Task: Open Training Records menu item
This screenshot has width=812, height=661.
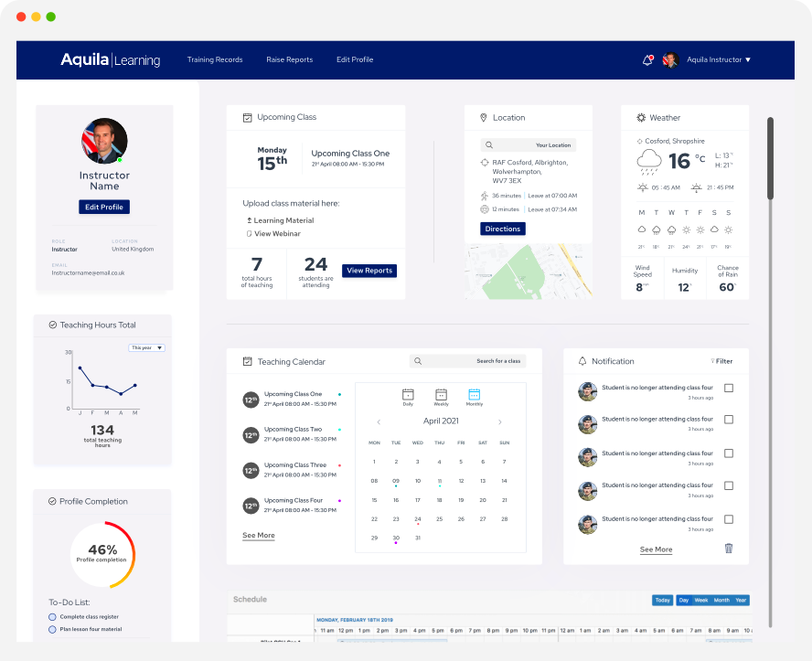Action: pyautogui.click(x=215, y=60)
